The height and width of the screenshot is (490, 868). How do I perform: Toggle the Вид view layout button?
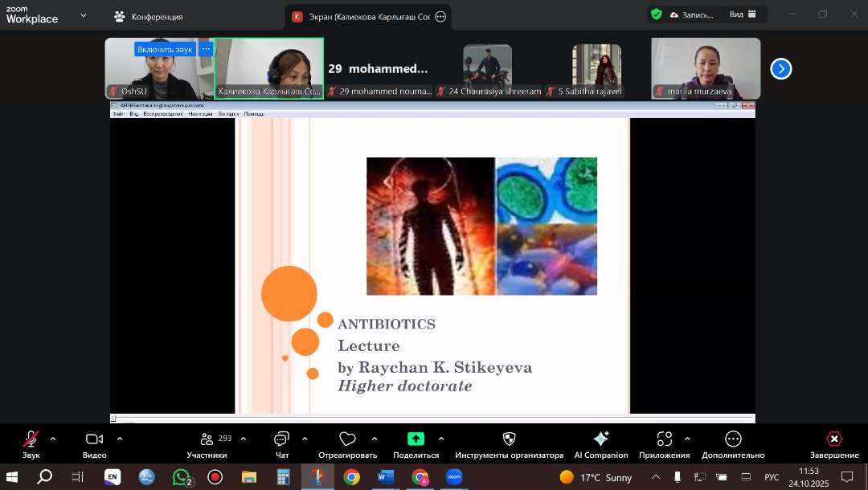click(x=742, y=14)
